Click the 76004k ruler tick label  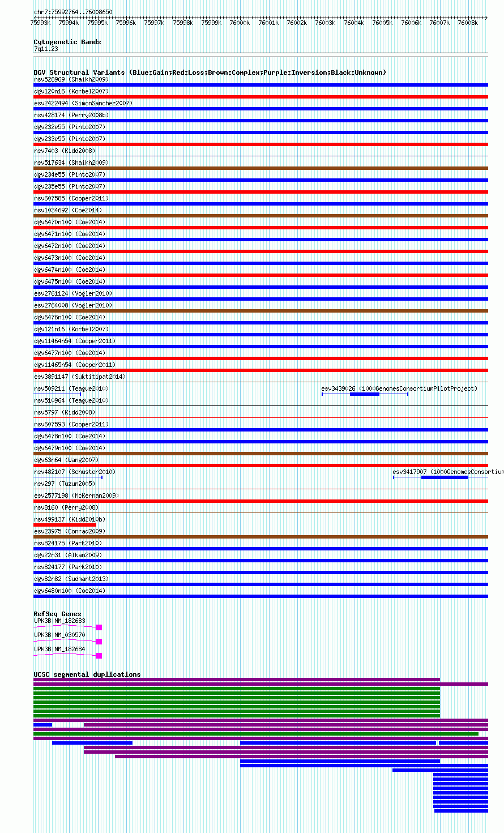click(354, 23)
